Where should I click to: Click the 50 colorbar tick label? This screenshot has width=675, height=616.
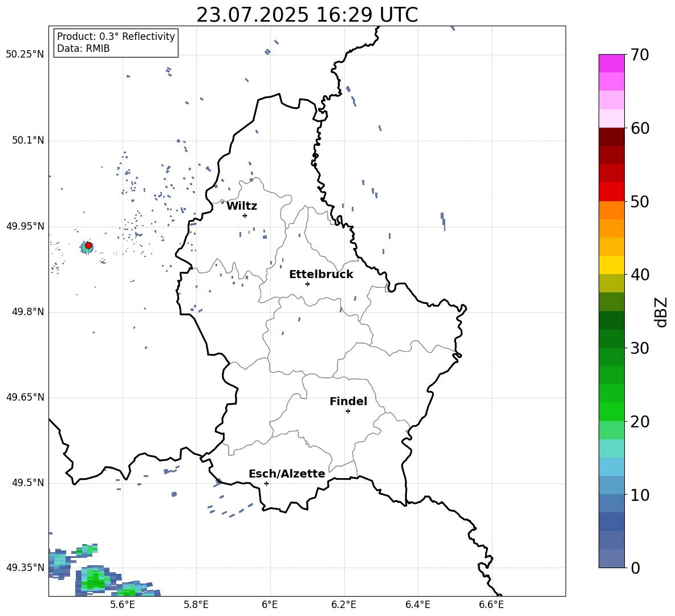pyautogui.click(x=640, y=202)
